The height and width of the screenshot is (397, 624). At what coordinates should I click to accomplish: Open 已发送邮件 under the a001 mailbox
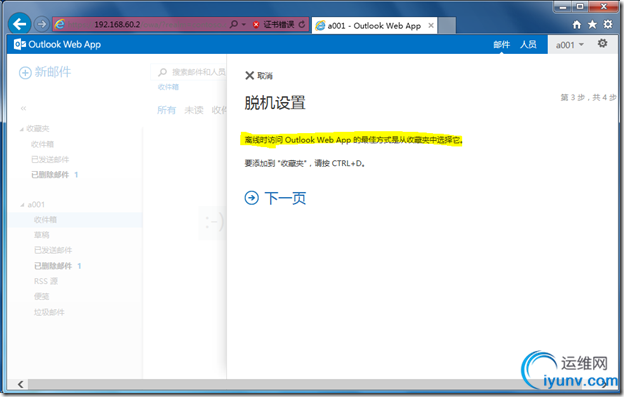(x=53, y=250)
